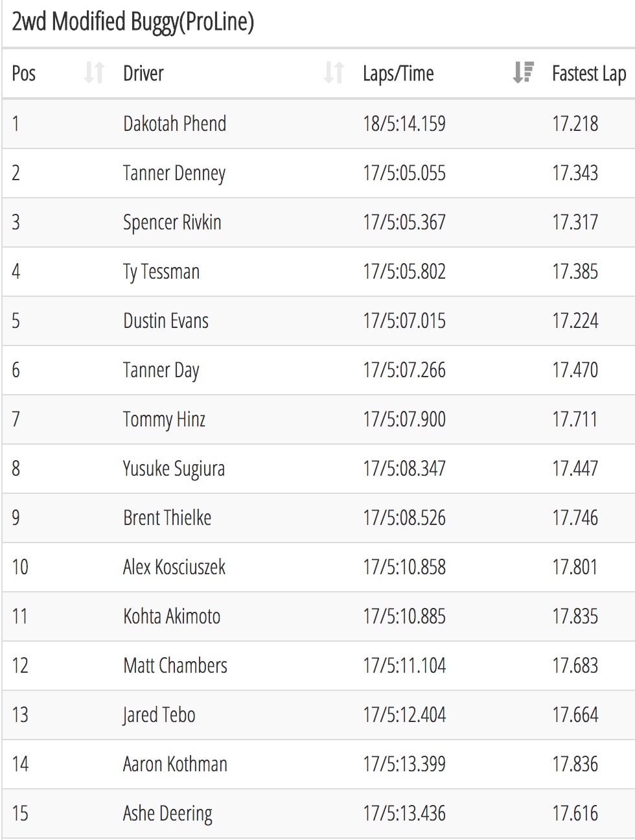Click the Laps/Time descending sort icon
The width and height of the screenshot is (635, 840).
click(524, 73)
